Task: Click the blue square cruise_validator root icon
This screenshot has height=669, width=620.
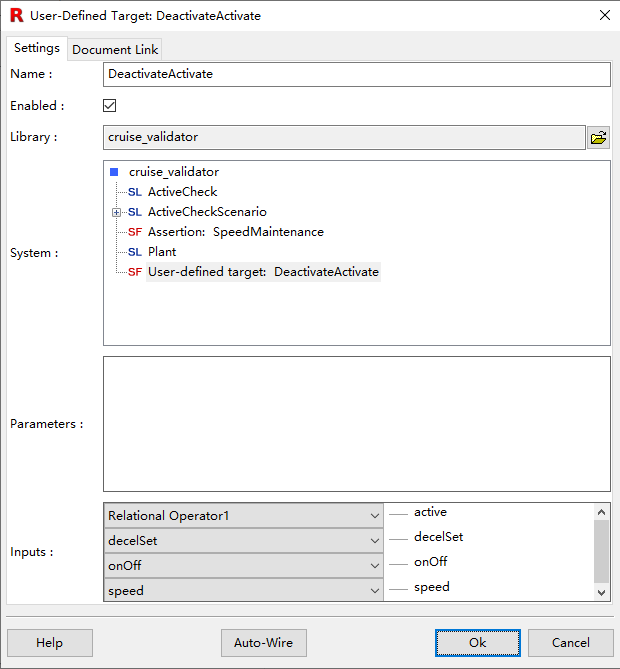Action: [x=114, y=172]
